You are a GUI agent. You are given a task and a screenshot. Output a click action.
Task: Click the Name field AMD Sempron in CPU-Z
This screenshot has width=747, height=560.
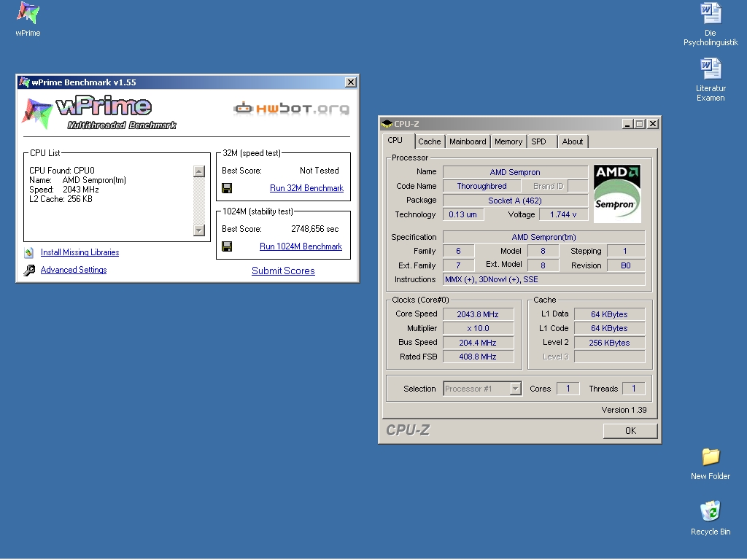pos(515,172)
